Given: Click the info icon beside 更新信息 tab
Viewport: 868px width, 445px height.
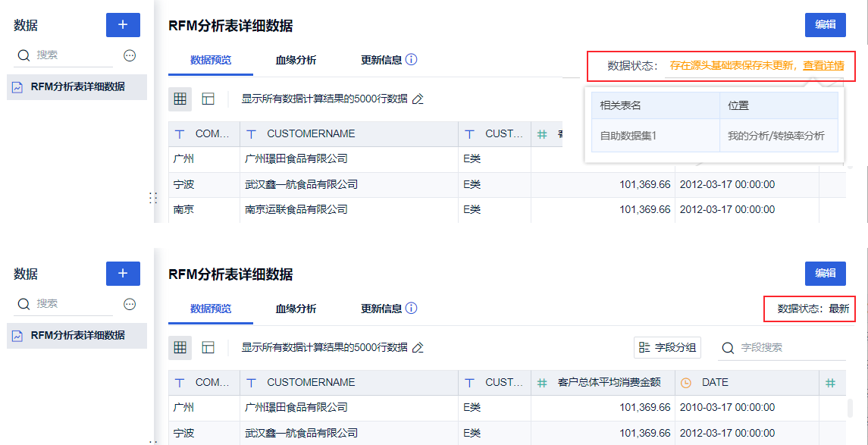Looking at the screenshot, I should [x=410, y=60].
